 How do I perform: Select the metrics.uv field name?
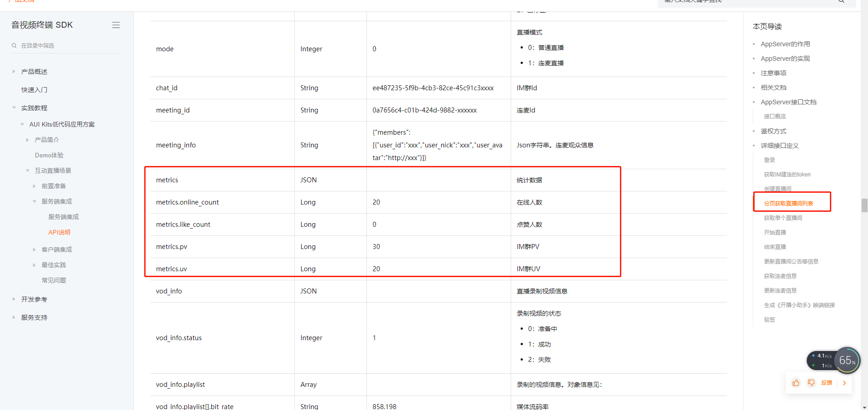point(171,269)
